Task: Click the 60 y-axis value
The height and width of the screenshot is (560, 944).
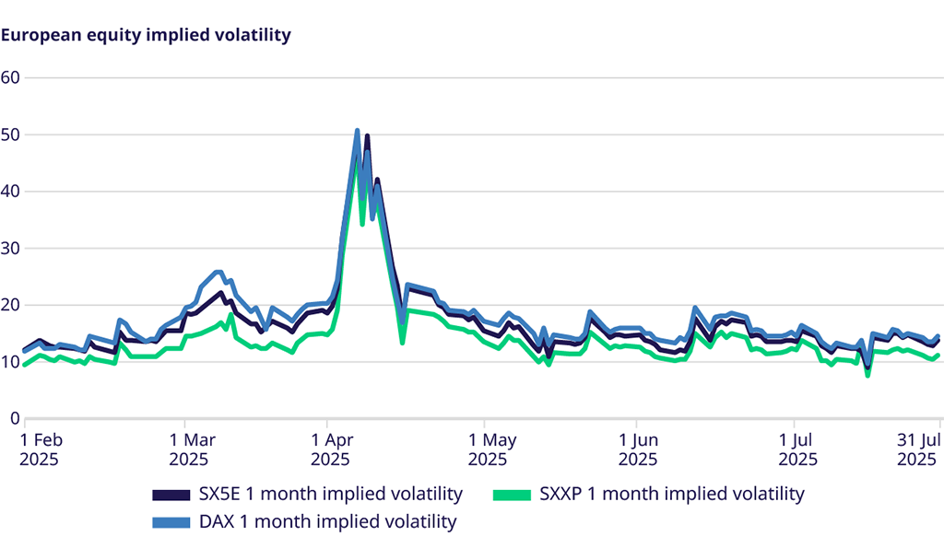Action: 10,76
